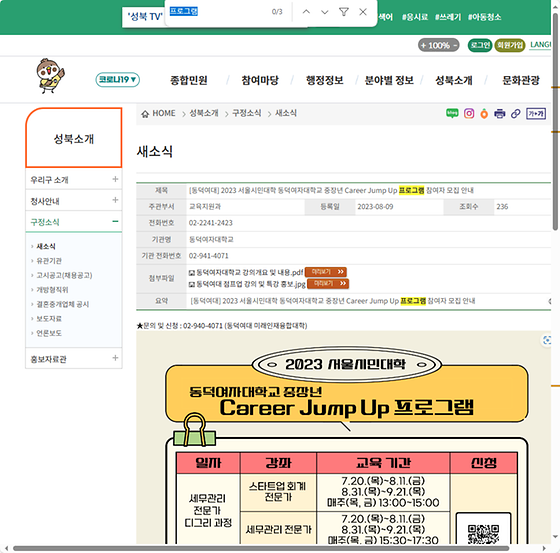Print this page printer icon
Screen dimensions: 560x553
[x=499, y=114]
